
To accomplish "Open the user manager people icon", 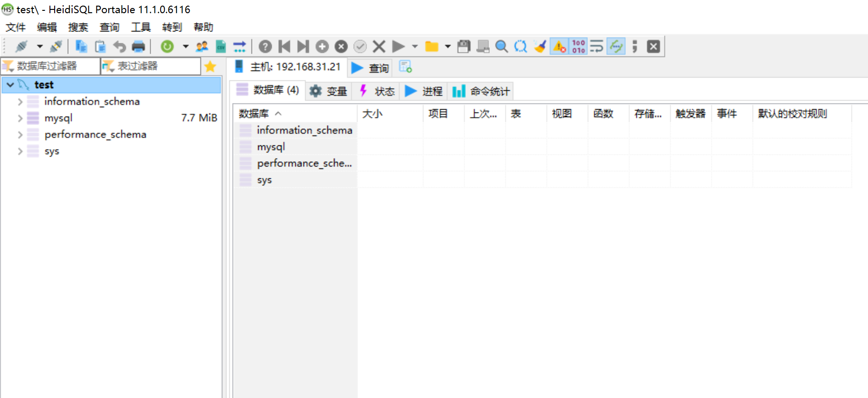I will [202, 46].
